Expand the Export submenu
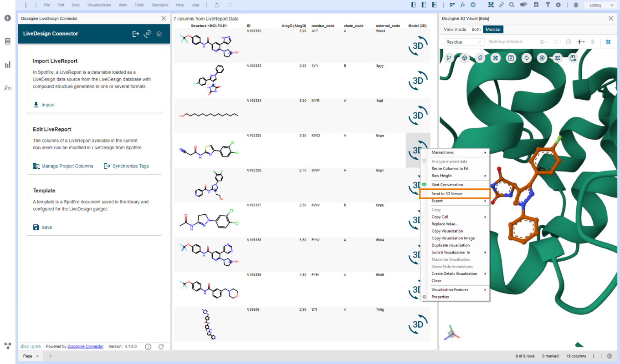 pos(455,201)
